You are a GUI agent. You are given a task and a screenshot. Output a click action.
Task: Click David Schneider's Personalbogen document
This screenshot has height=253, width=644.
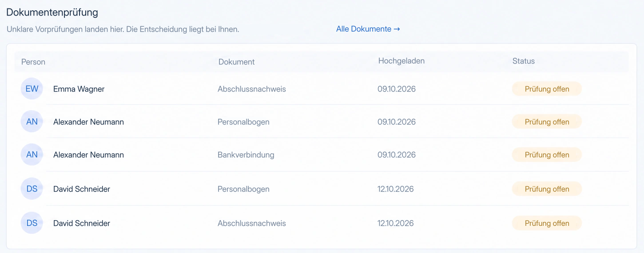pyautogui.click(x=243, y=189)
